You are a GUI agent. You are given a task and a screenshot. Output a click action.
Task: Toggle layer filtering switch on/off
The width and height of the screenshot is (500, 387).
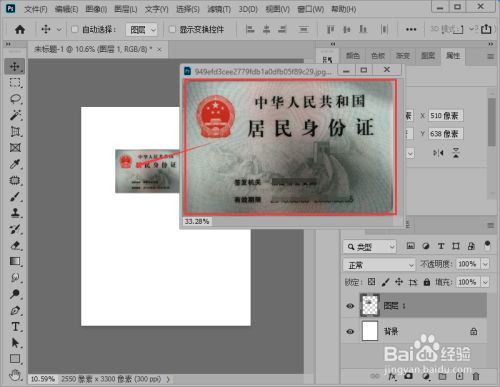pyautogui.click(x=487, y=245)
